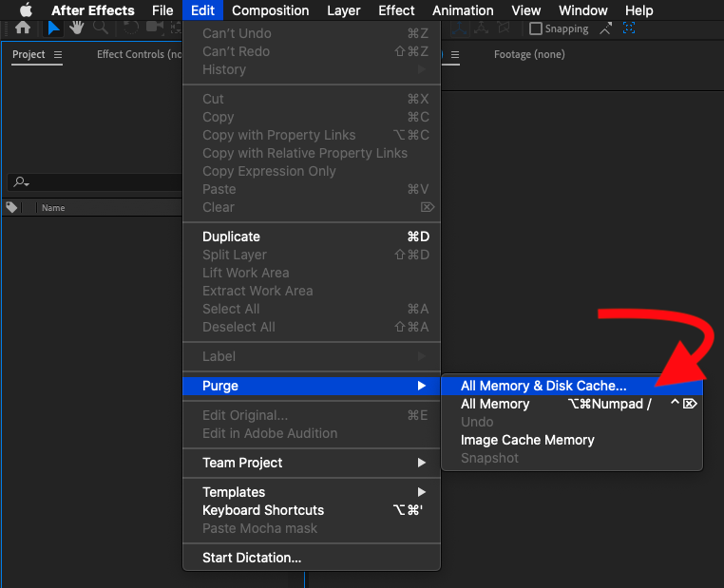Select the Camera tool
This screenshot has width=724, height=588.
coord(155,28)
